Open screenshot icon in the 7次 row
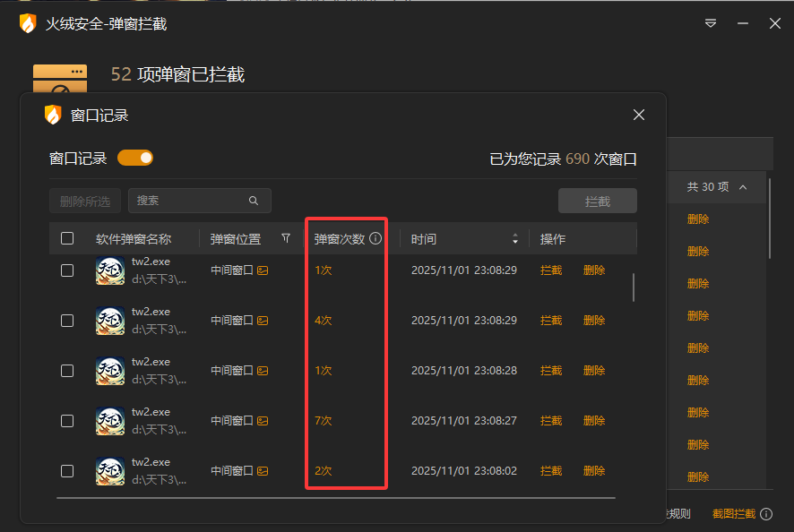This screenshot has width=794, height=532. [x=263, y=421]
